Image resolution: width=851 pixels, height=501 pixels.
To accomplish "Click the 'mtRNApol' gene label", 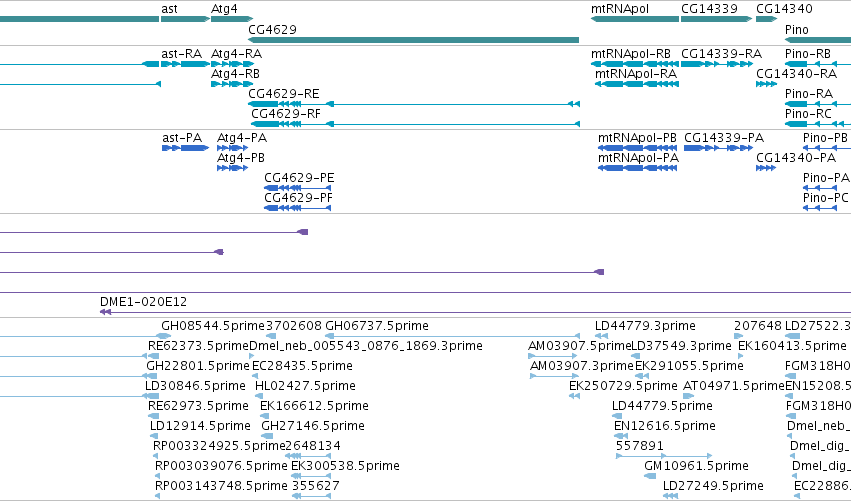I will 620,9.
